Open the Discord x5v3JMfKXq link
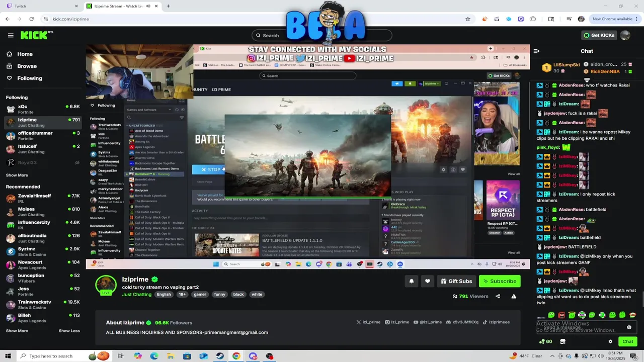 coord(462,322)
